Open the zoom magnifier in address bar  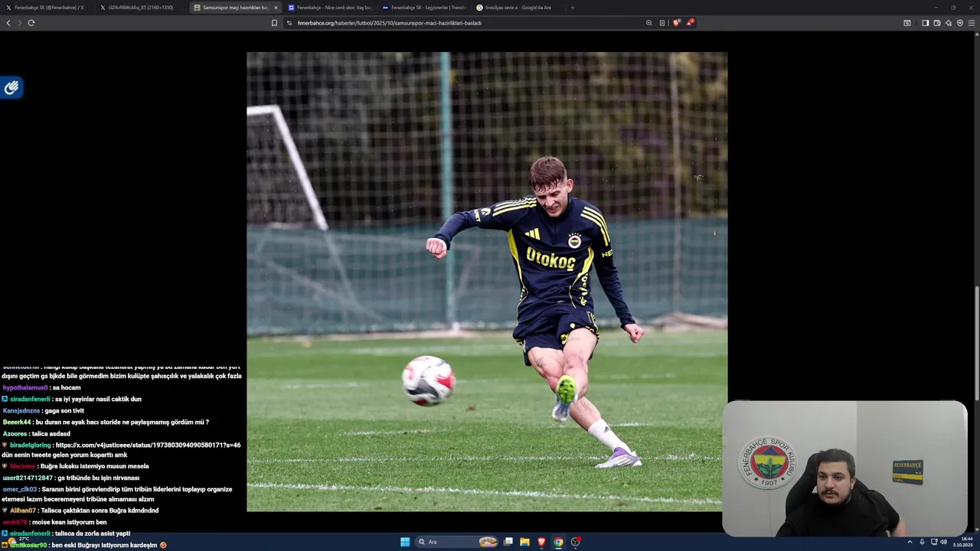tap(649, 23)
